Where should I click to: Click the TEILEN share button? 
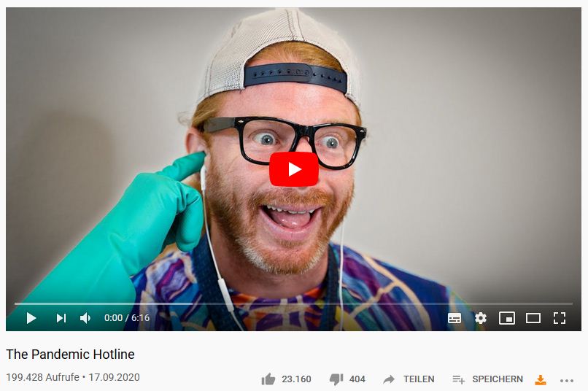click(419, 379)
